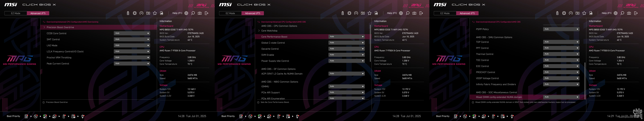Open Core Performance Boost dropdown

coord(346,37)
